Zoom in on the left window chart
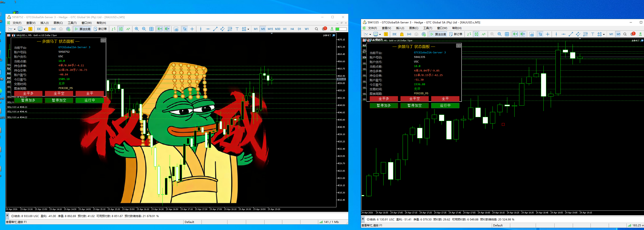The width and height of the screenshot is (644, 230). tap(137, 29)
